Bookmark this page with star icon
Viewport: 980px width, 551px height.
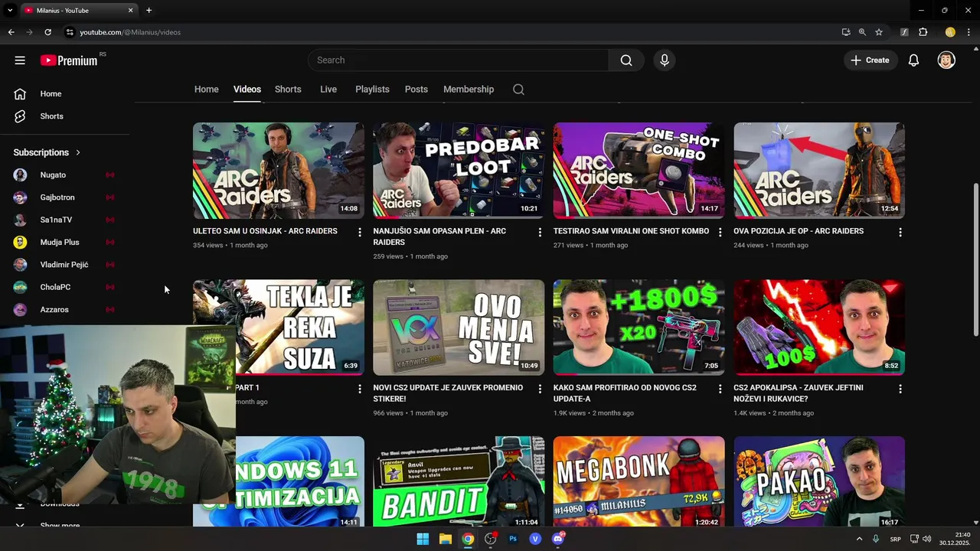click(x=879, y=32)
